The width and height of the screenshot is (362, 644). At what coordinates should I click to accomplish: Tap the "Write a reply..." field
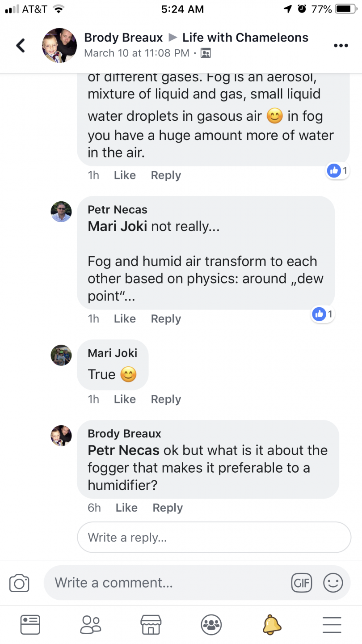214,537
